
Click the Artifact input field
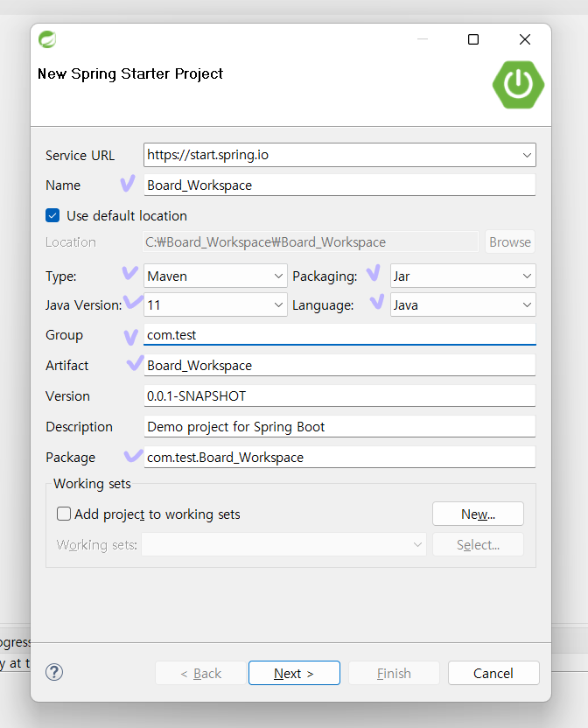click(x=339, y=365)
